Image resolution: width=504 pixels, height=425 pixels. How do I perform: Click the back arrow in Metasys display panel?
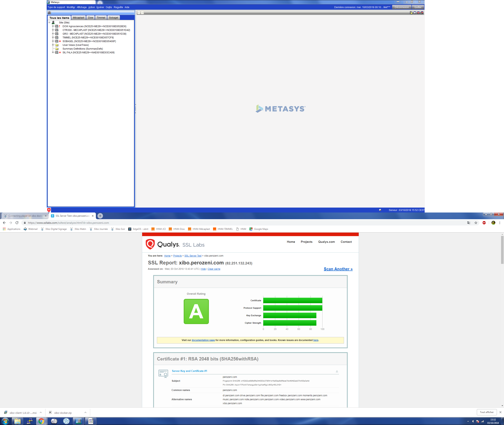click(139, 13)
